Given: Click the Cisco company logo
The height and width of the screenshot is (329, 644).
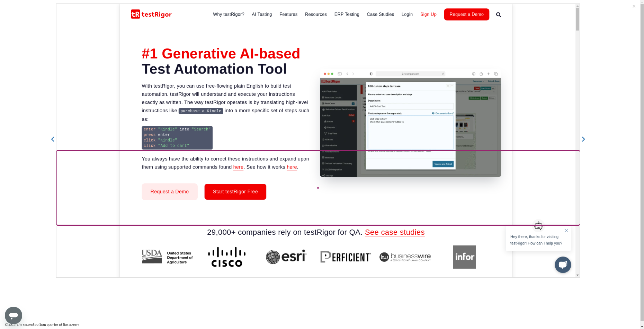Looking at the screenshot, I should [227, 257].
